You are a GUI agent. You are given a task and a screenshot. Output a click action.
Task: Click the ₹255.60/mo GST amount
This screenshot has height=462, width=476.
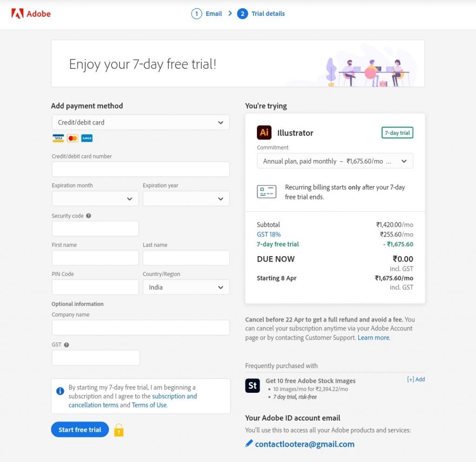pos(397,234)
